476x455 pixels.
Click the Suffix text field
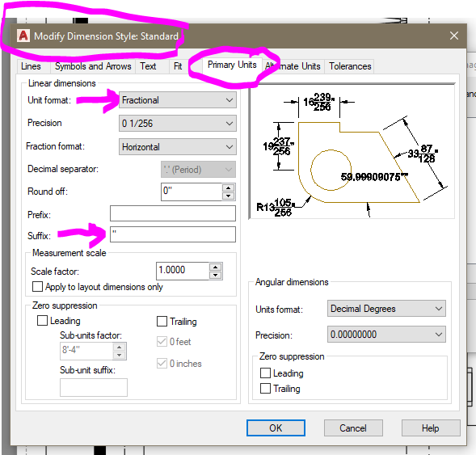click(173, 234)
